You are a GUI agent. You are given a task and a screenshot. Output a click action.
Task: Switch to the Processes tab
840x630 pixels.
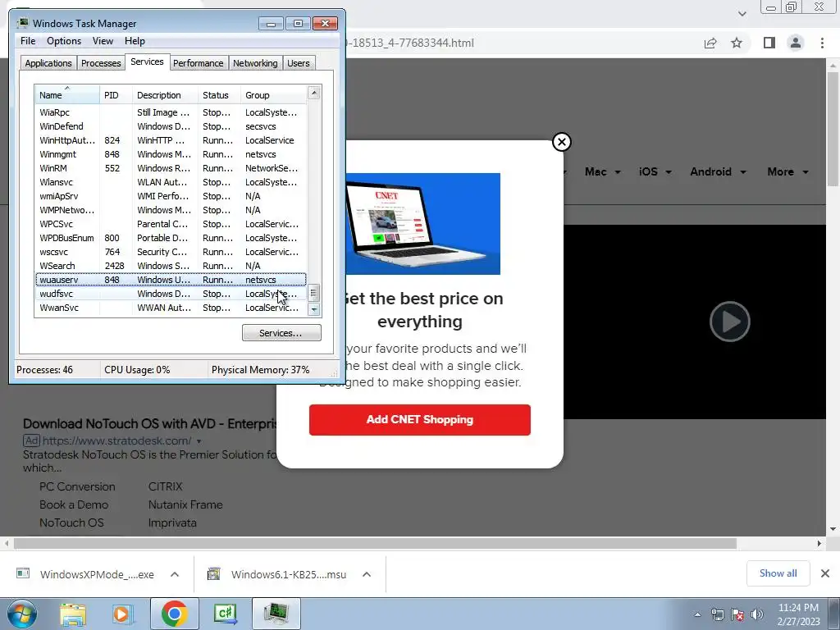[x=101, y=63]
